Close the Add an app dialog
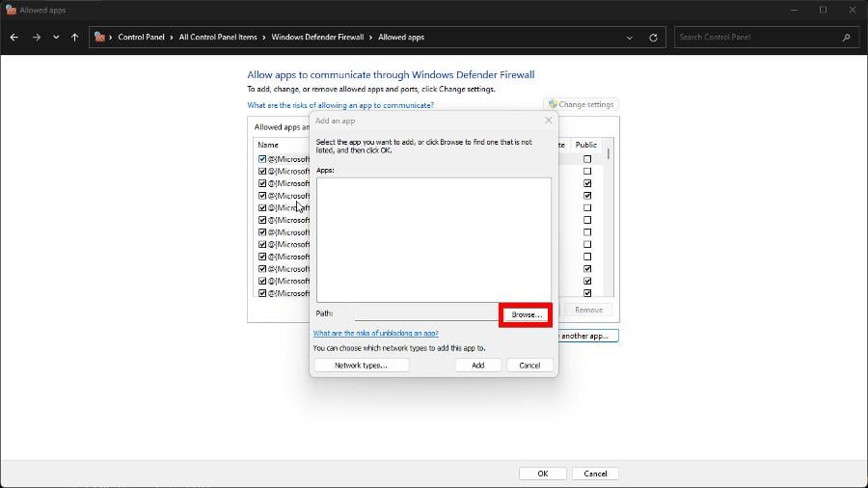This screenshot has height=488, width=868. coord(548,120)
